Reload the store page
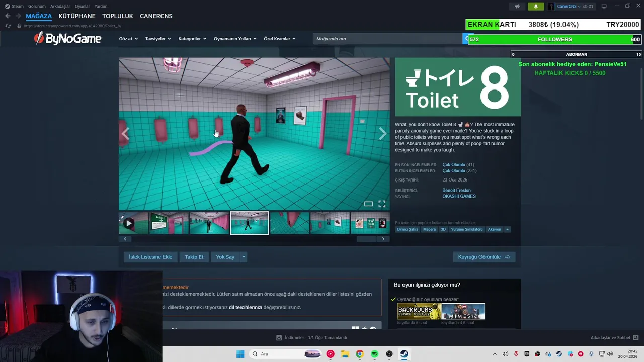Image resolution: width=644 pixels, height=362 pixels. [x=8, y=26]
